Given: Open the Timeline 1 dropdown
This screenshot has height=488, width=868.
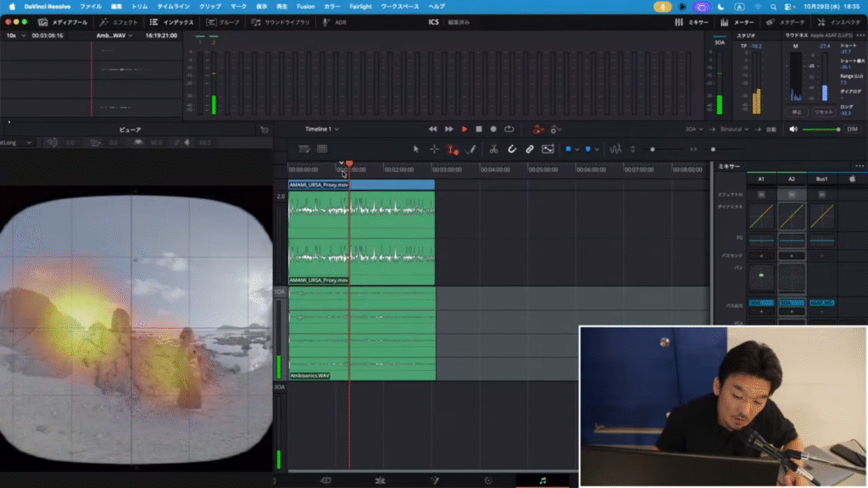Looking at the screenshot, I should pos(322,129).
